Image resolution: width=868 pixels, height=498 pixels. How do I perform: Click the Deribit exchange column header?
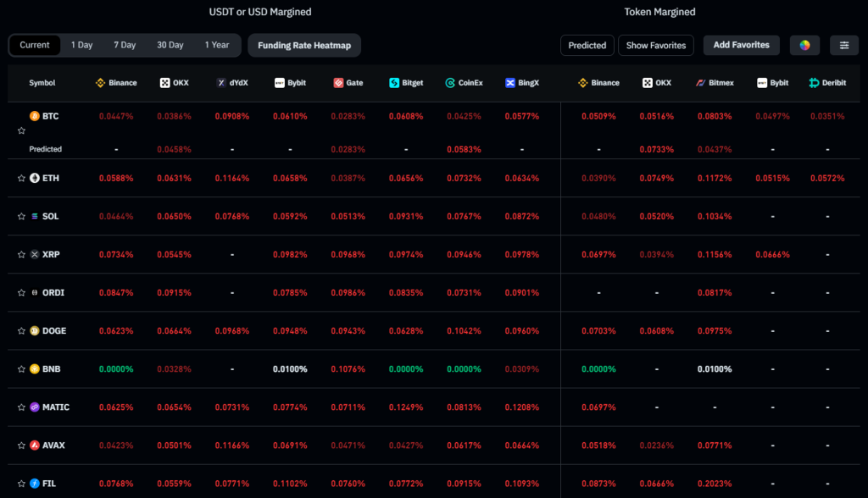827,83
